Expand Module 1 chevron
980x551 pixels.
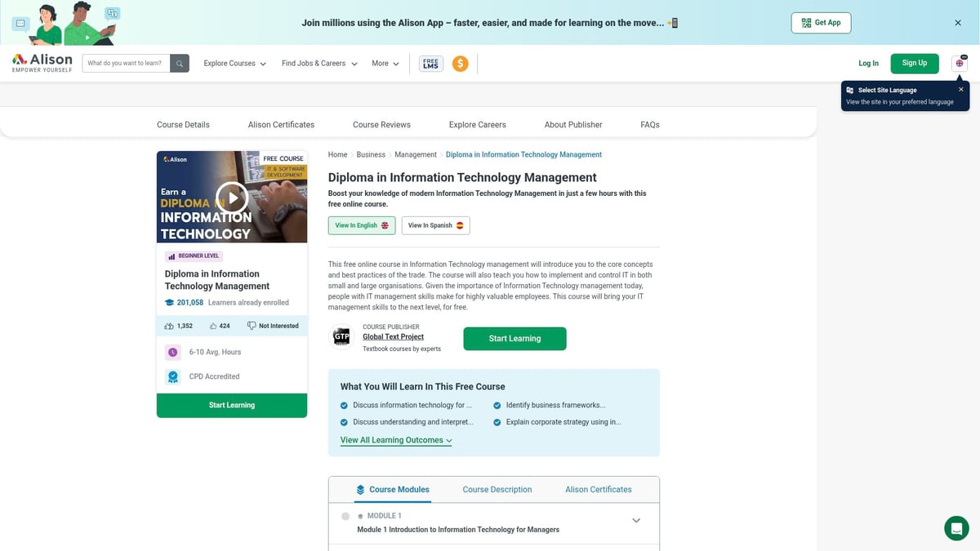(x=636, y=521)
